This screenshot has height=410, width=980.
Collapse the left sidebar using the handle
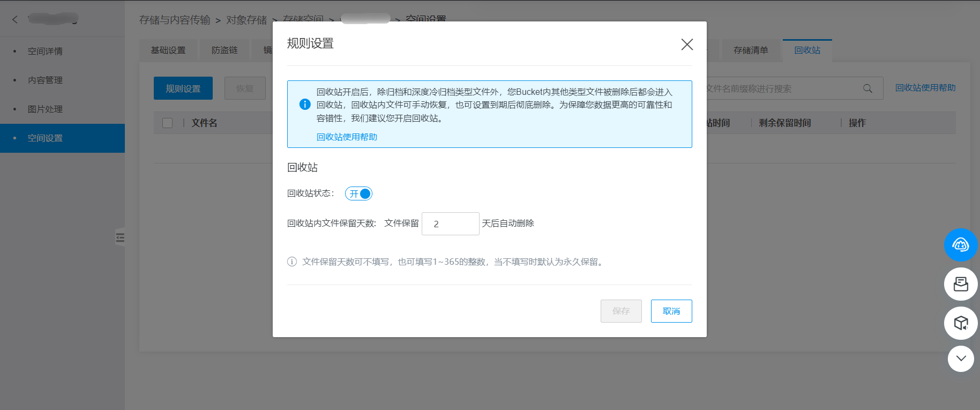(x=120, y=237)
